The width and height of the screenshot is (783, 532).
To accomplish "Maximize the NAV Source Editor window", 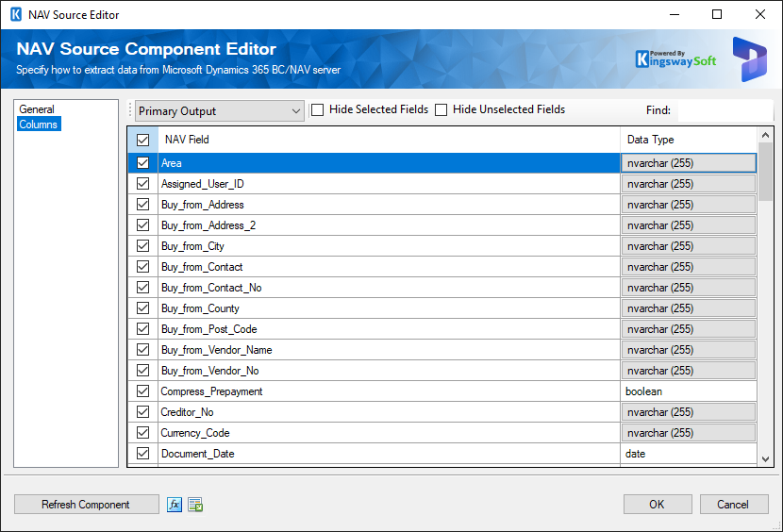I will pos(717,14).
